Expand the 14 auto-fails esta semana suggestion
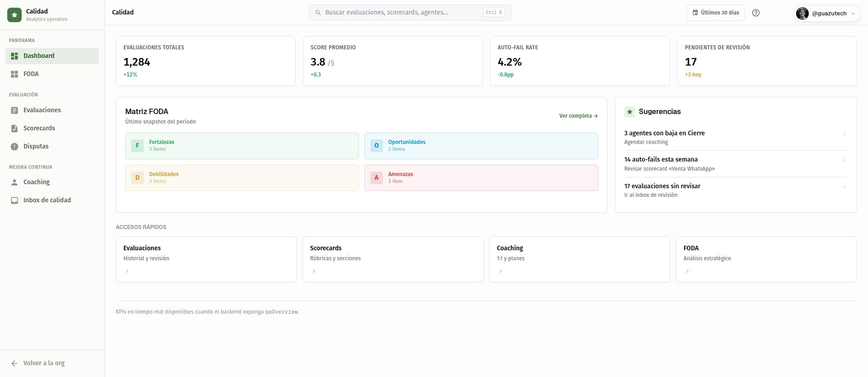 (736, 164)
